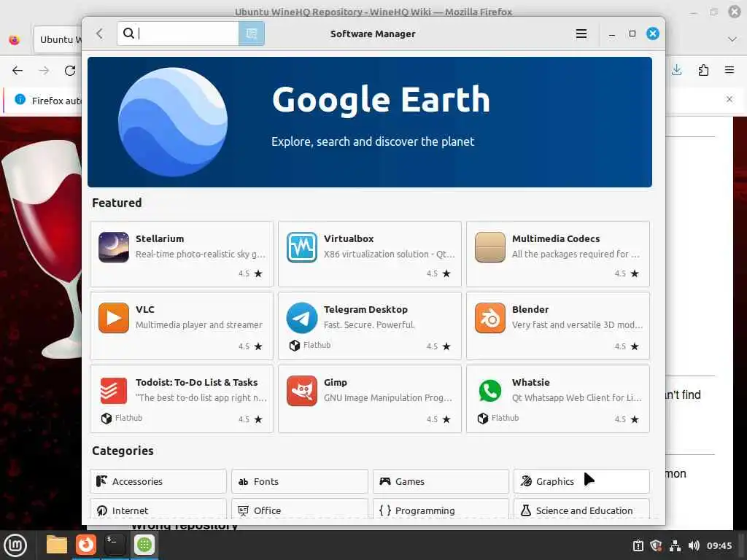The image size is (747, 560).
Task: Click the Firefox forward arrow
Action: (x=44, y=71)
